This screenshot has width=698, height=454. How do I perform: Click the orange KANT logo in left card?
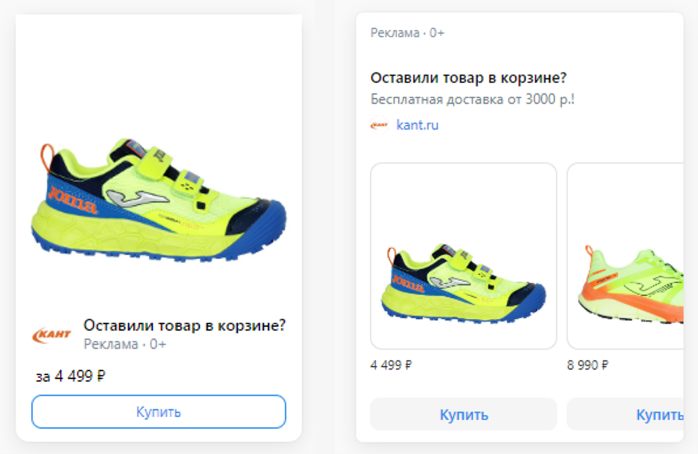pos(52,334)
